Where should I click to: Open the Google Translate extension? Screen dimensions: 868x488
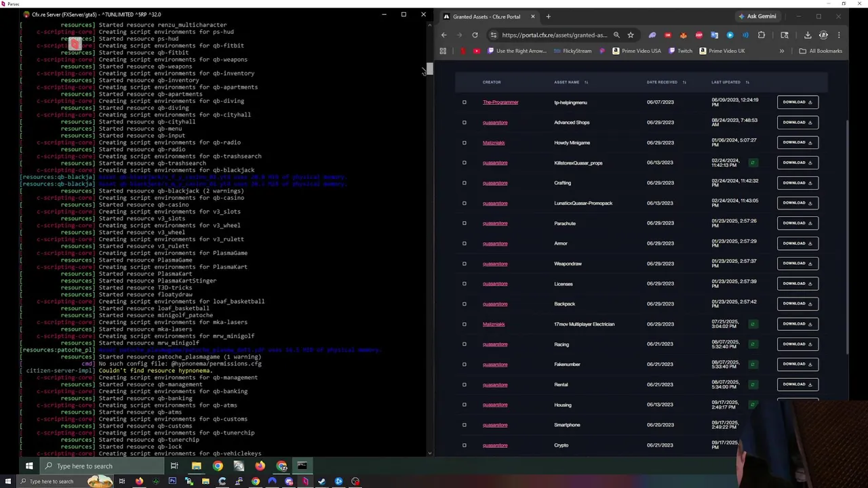point(714,35)
